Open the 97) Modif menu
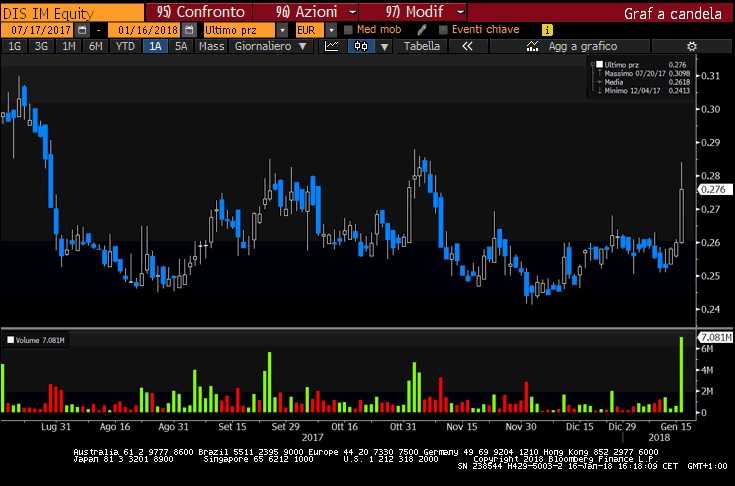This screenshot has width=735, height=486. coord(414,12)
